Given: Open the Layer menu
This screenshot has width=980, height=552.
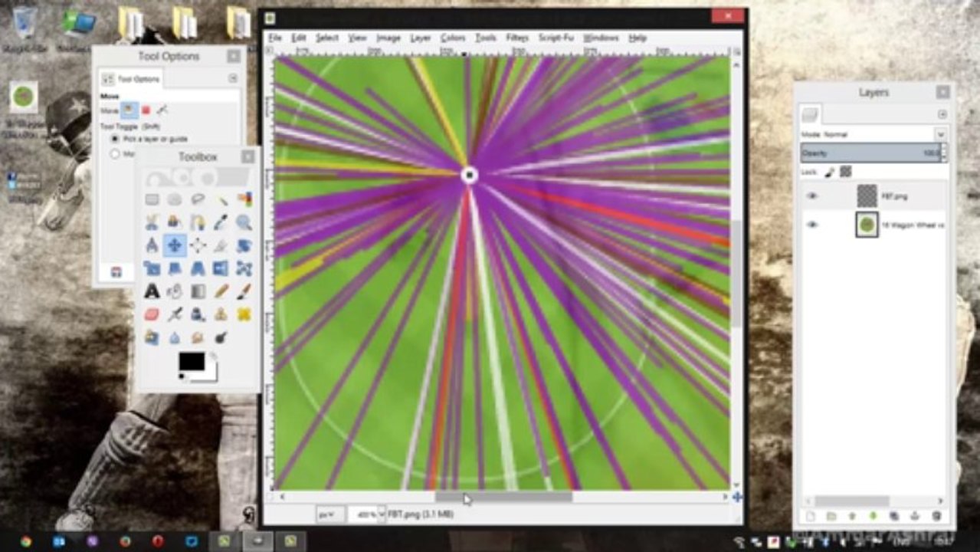Looking at the screenshot, I should coord(420,38).
